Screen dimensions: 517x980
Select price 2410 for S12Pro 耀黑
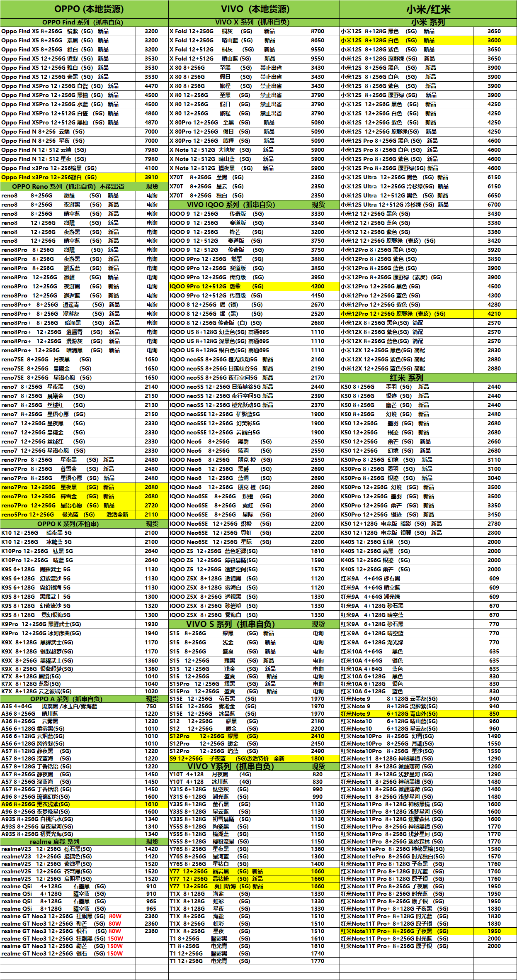(x=318, y=736)
